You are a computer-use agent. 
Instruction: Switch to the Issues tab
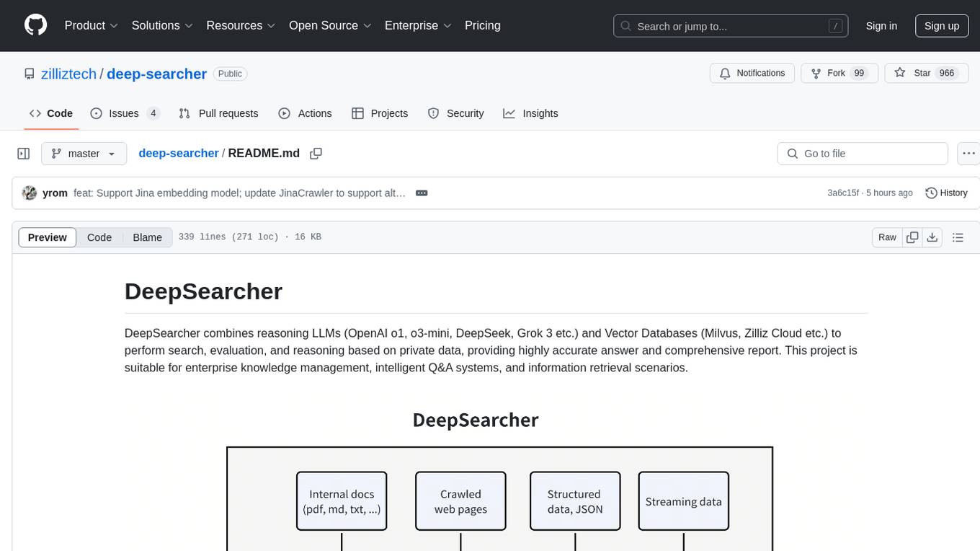tap(125, 113)
